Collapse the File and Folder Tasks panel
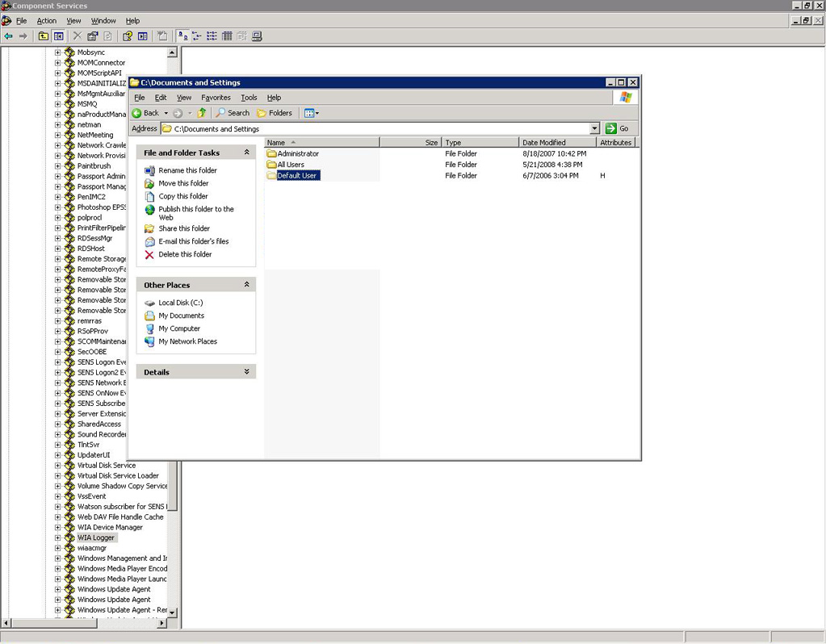 click(x=246, y=153)
